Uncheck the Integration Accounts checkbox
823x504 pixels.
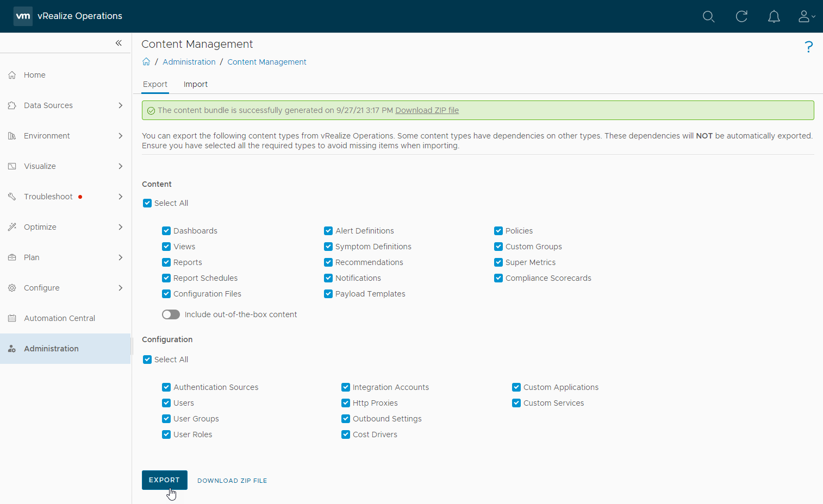(346, 387)
